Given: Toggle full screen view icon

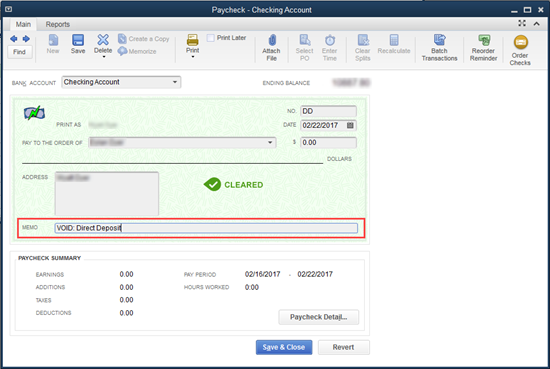Looking at the screenshot, I should pos(522,23).
